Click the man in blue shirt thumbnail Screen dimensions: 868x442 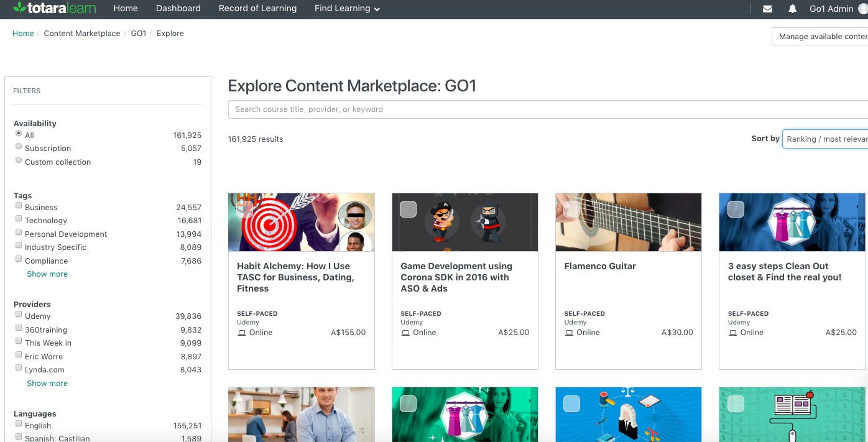302,415
